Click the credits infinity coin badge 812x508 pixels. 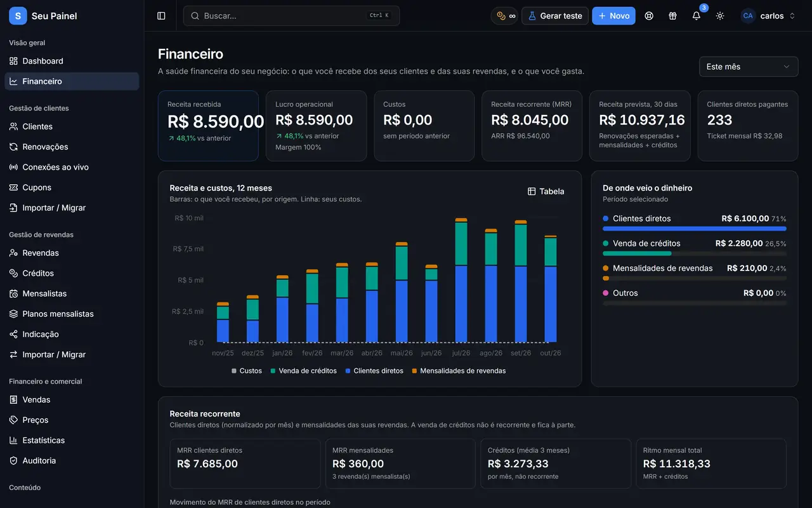[x=506, y=16]
